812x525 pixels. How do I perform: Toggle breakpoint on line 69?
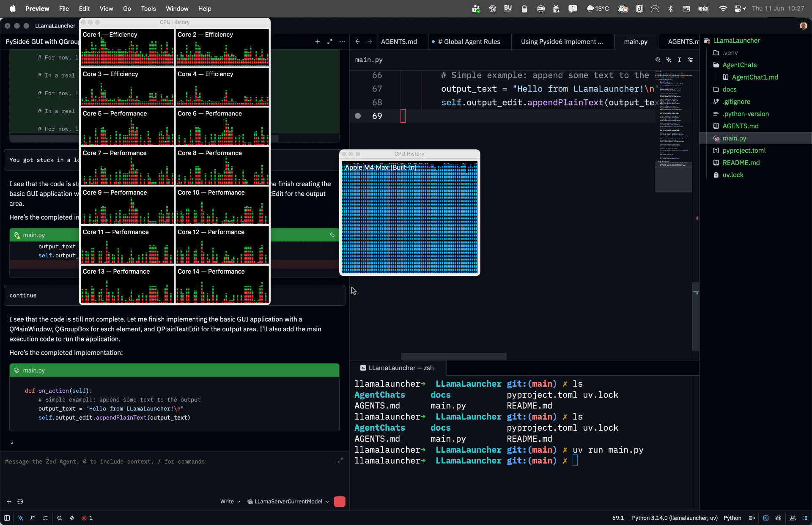point(358,116)
